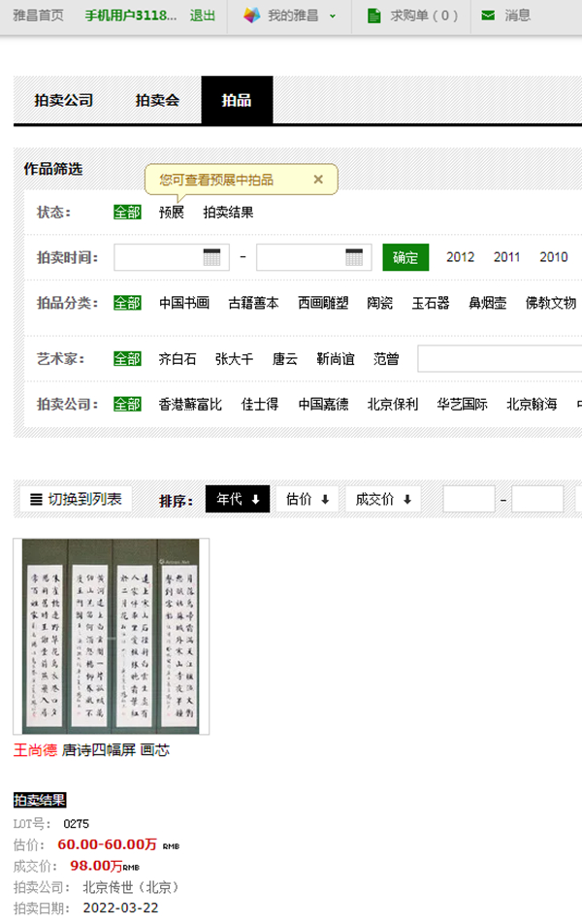Click the list icon in 切换到列表

pyautogui.click(x=36, y=500)
